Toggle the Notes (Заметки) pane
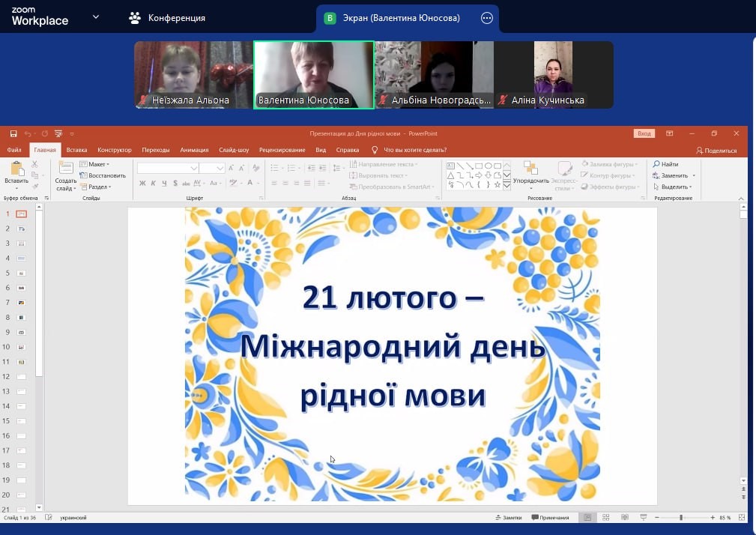 coord(508,518)
